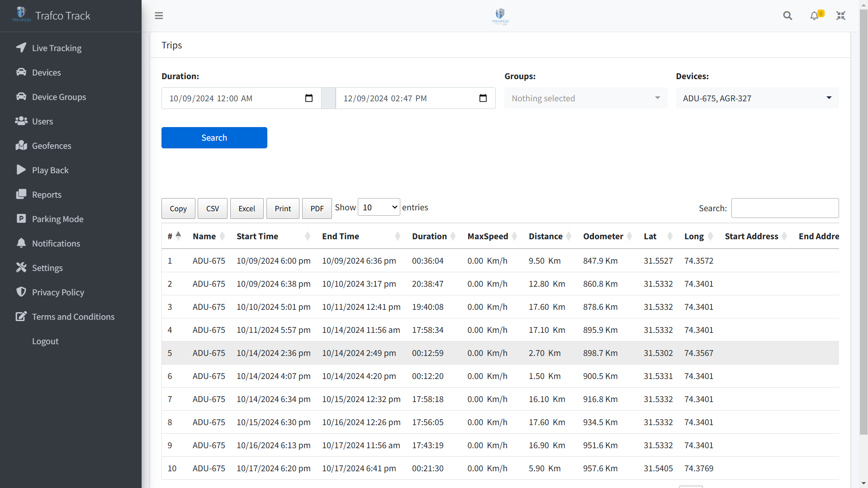The height and width of the screenshot is (488, 868).
Task: Open Device Groups from the sidebar
Action: [21, 97]
